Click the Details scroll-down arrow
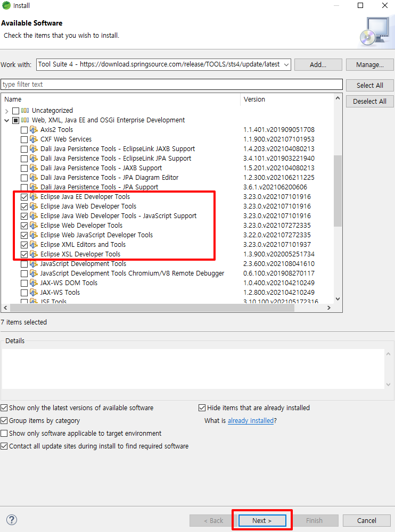395x532 pixels. (388, 385)
